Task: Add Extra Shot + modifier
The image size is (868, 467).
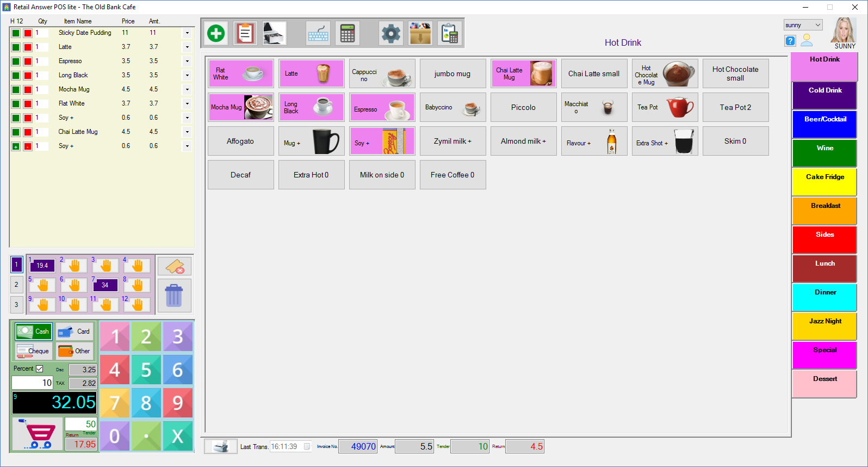Action: [x=665, y=141]
